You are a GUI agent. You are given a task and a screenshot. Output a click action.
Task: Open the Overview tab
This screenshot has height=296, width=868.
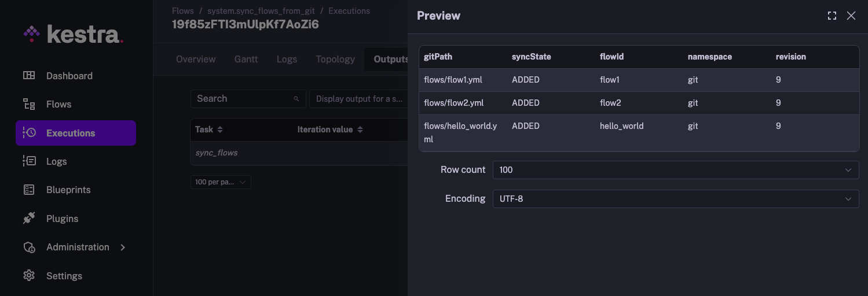click(196, 59)
